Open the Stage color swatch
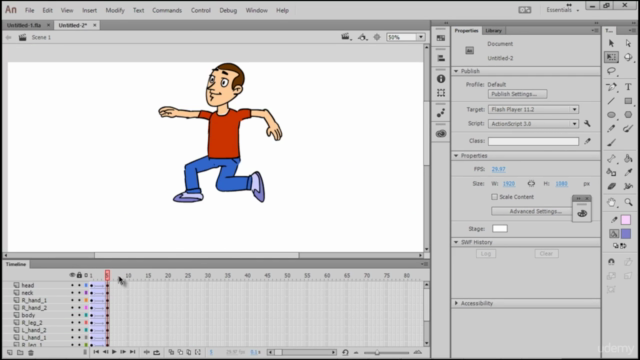This screenshot has width=640, height=360. coord(500,229)
